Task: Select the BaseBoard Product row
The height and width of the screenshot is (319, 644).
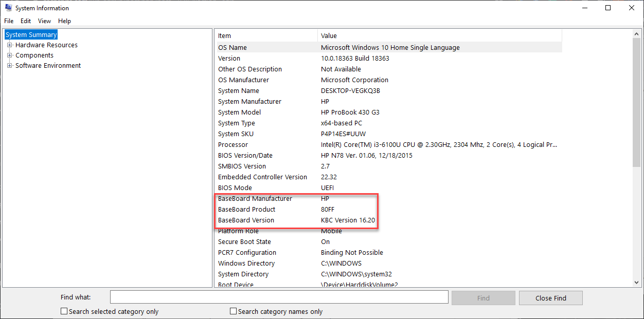Action: coord(247,210)
